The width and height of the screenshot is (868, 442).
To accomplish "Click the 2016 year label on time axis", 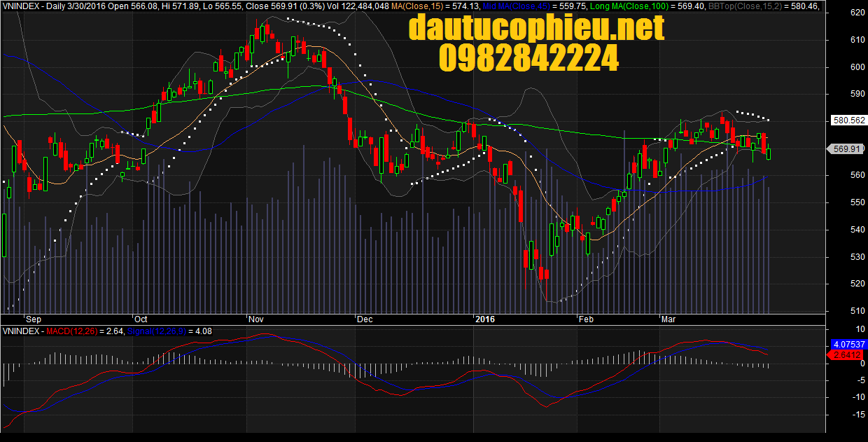I will (485, 319).
